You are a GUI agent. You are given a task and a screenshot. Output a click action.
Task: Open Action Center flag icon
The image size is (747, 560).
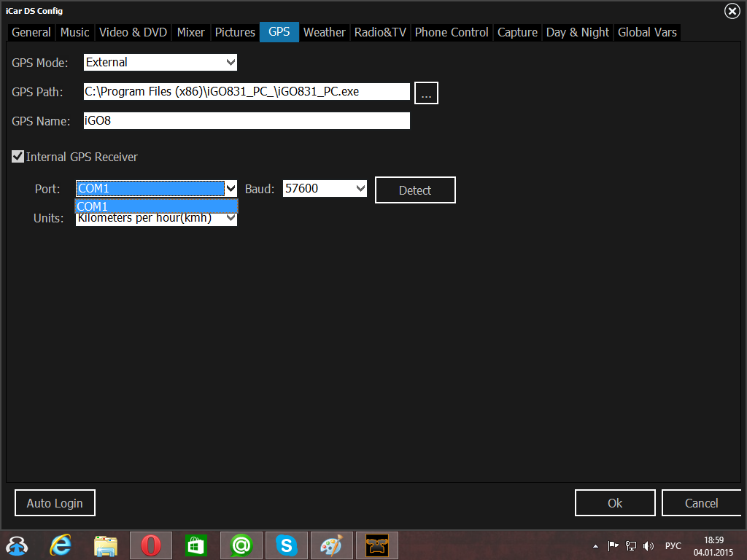pyautogui.click(x=613, y=545)
